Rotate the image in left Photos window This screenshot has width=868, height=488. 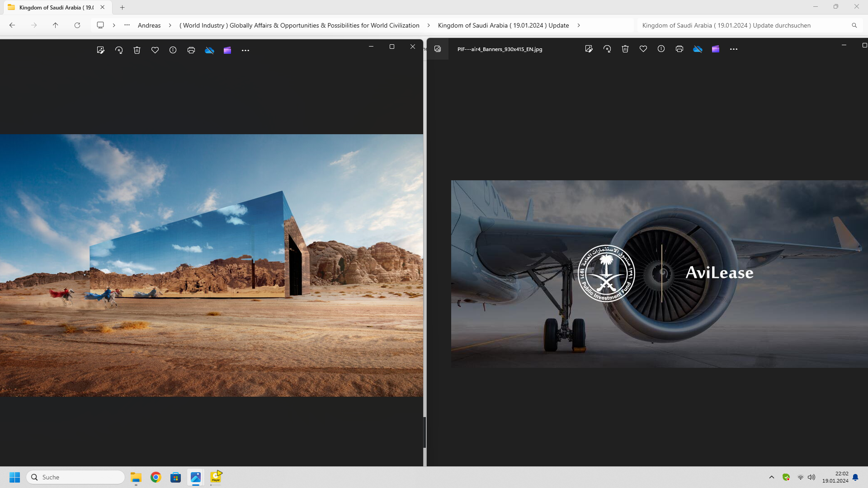point(119,50)
